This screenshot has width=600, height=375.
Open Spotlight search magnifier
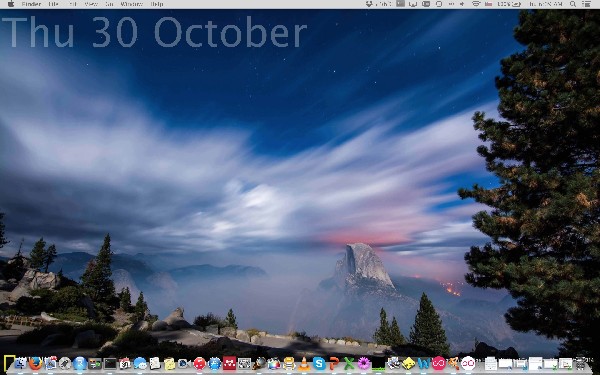pos(573,4)
